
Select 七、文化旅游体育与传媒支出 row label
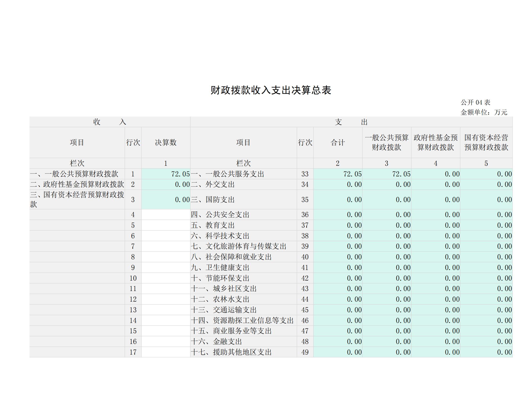point(238,246)
